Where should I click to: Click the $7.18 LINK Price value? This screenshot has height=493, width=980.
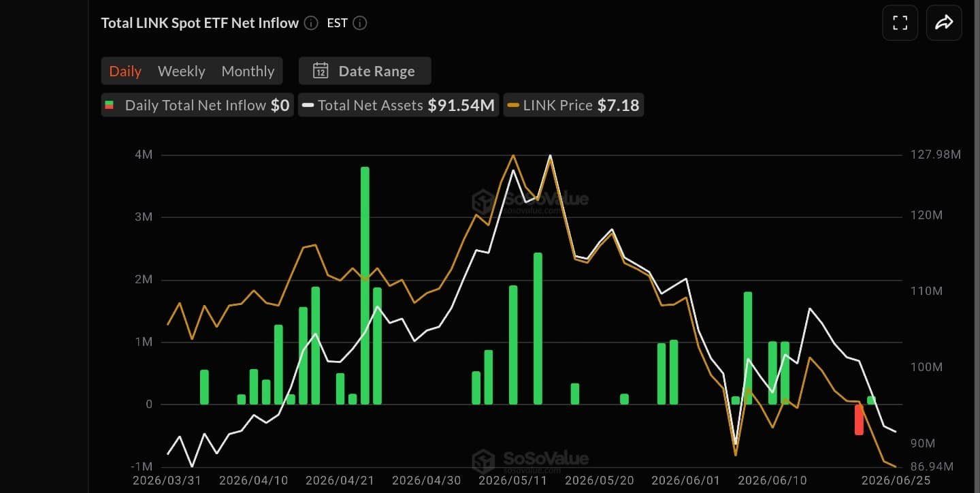pyautogui.click(x=618, y=106)
